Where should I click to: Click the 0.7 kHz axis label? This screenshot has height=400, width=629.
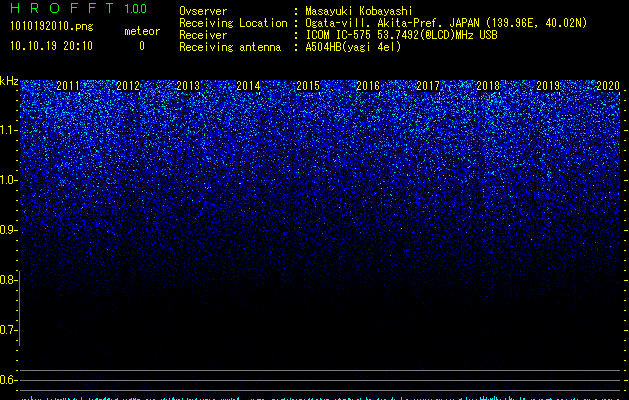[8, 330]
